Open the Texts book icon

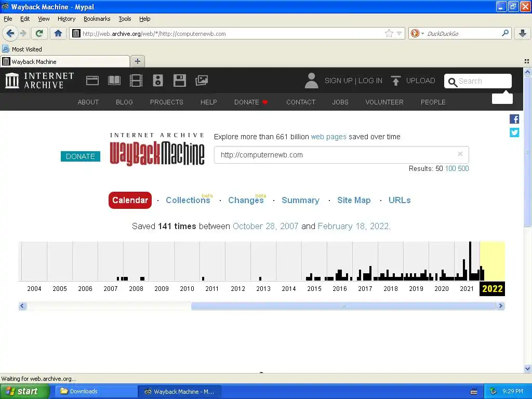point(114,81)
